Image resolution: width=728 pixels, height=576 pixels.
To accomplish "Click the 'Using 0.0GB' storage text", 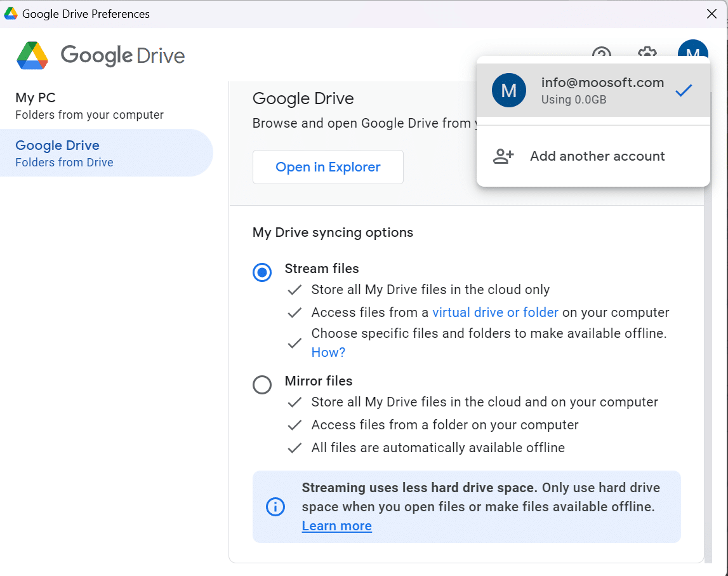I will pyautogui.click(x=573, y=100).
